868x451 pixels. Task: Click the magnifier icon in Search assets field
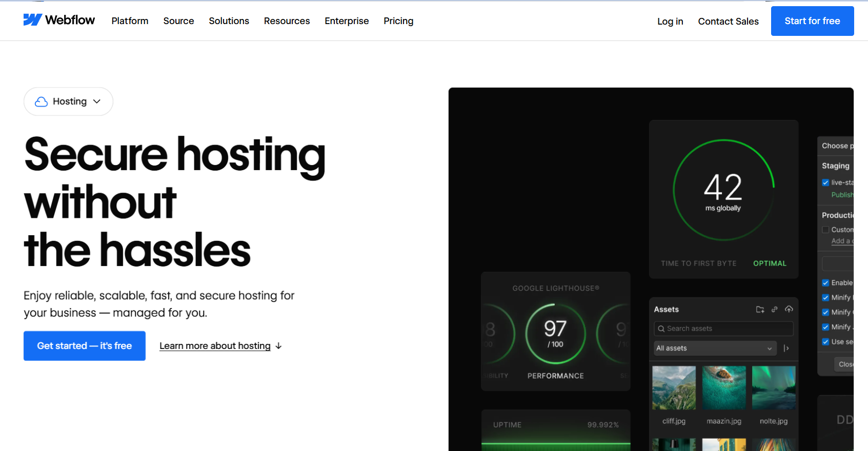tap(661, 329)
